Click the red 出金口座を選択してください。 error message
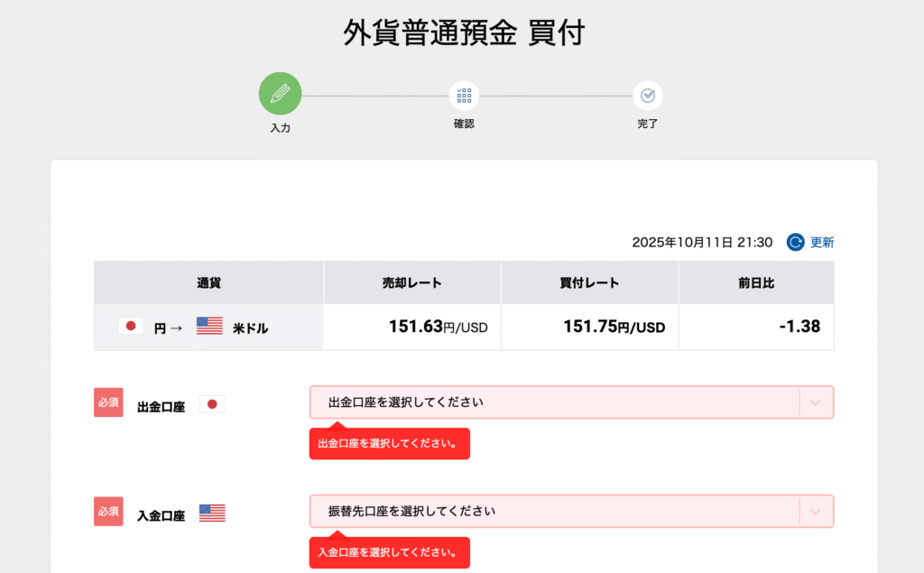This screenshot has height=573, width=924. click(390, 444)
